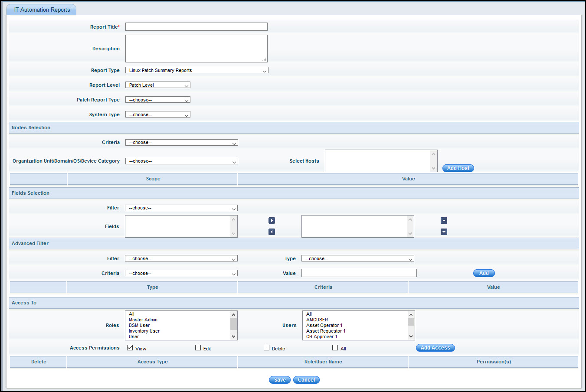Select the IT Automation Reports tab
This screenshot has height=392, width=586.
(42, 10)
